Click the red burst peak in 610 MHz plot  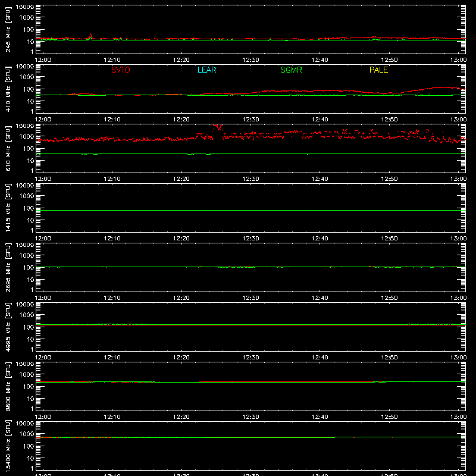218,127
